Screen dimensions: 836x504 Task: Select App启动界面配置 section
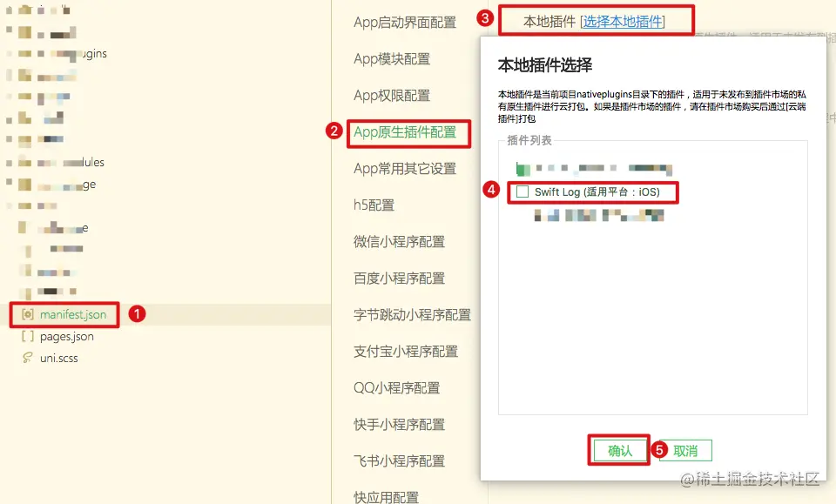click(x=405, y=23)
